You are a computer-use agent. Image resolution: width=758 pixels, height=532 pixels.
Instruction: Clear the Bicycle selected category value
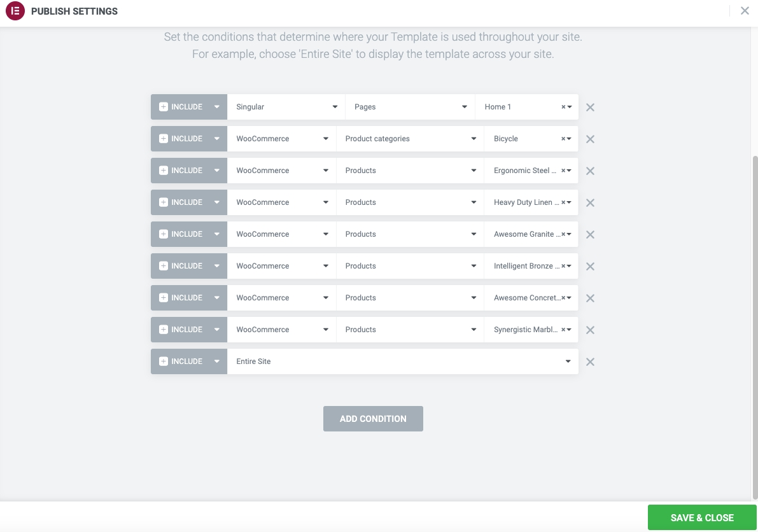click(563, 139)
